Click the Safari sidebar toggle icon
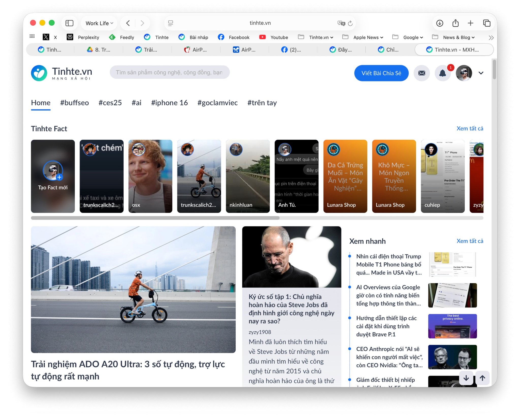This screenshot has width=520, height=420. pyautogui.click(x=69, y=23)
